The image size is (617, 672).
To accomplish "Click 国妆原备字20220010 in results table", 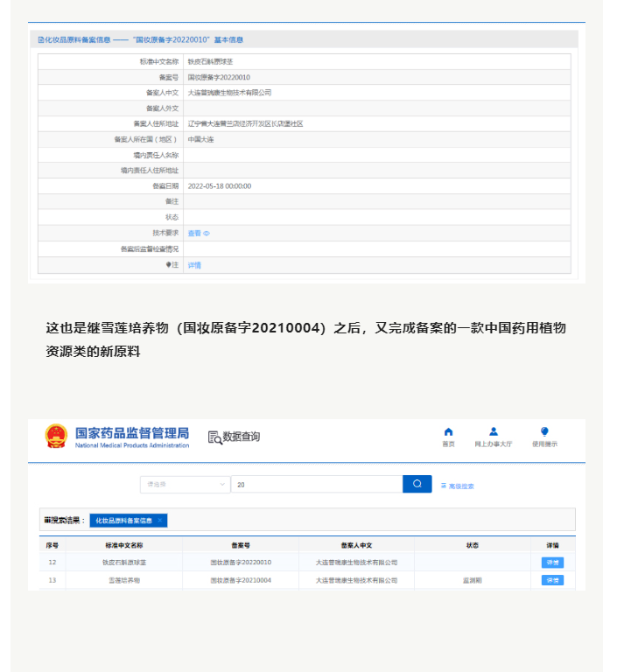I will (x=241, y=563).
